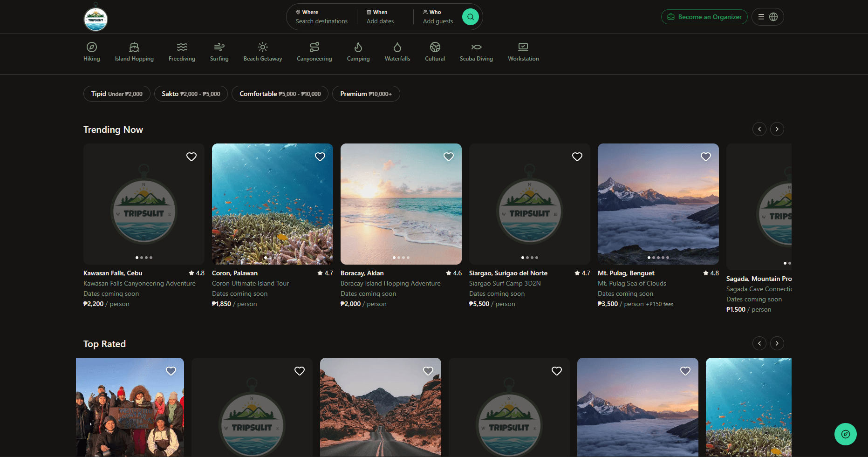The height and width of the screenshot is (457, 868).
Task: Open the floating compass button
Action: click(x=846, y=434)
